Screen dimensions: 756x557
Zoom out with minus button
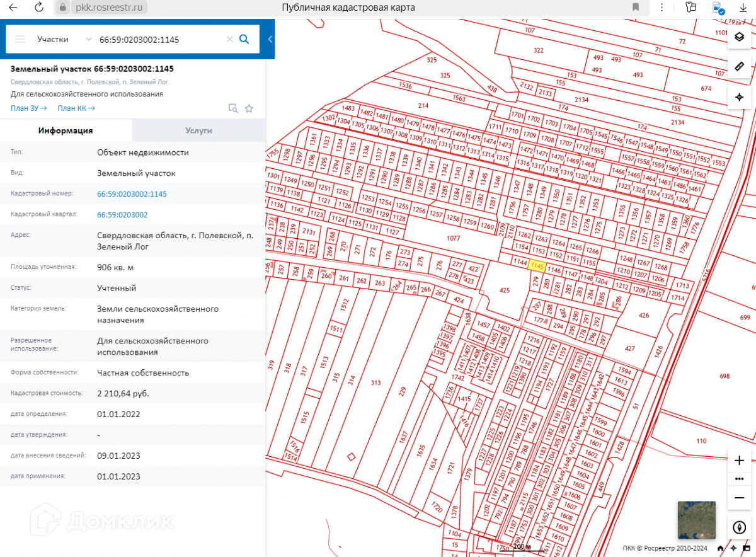pos(740,498)
